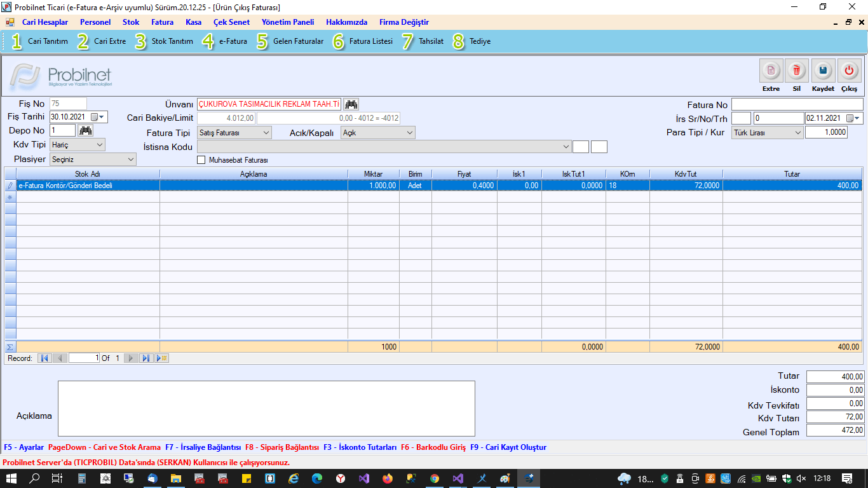Image resolution: width=868 pixels, height=488 pixels.
Task: Go to last record navigation arrow
Action: [146, 358]
